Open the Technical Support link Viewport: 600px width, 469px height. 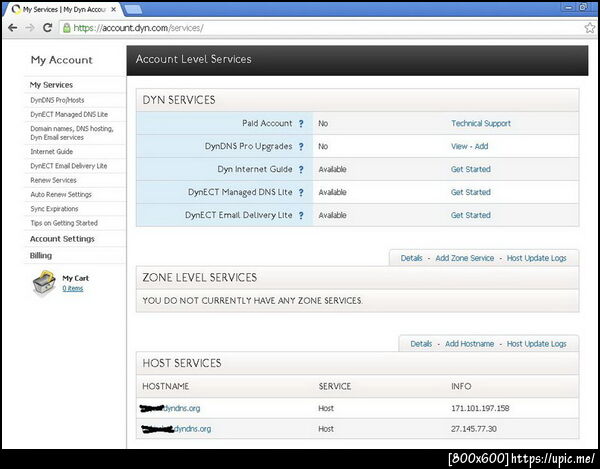(481, 123)
